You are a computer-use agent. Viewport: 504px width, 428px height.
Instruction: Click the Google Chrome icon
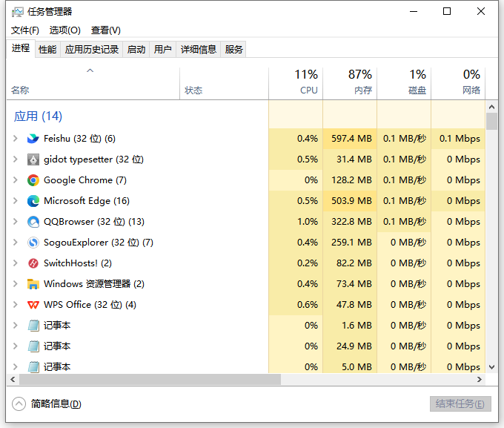tap(33, 180)
